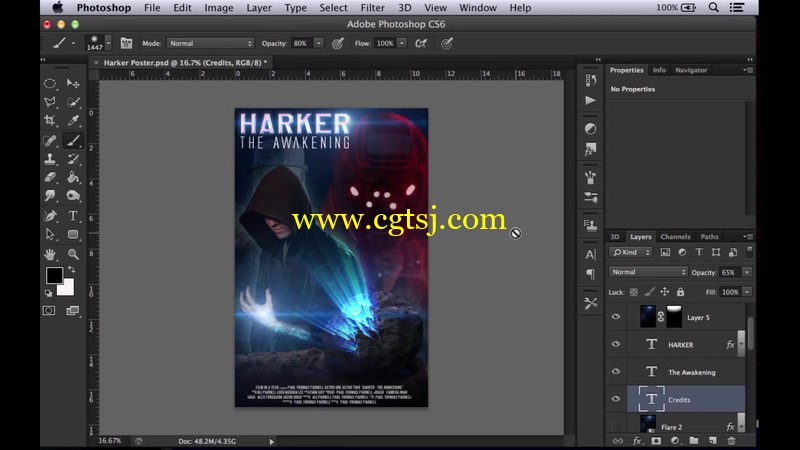The width and height of the screenshot is (800, 450).
Task: Select the History Brush tool
Action: [x=73, y=159]
